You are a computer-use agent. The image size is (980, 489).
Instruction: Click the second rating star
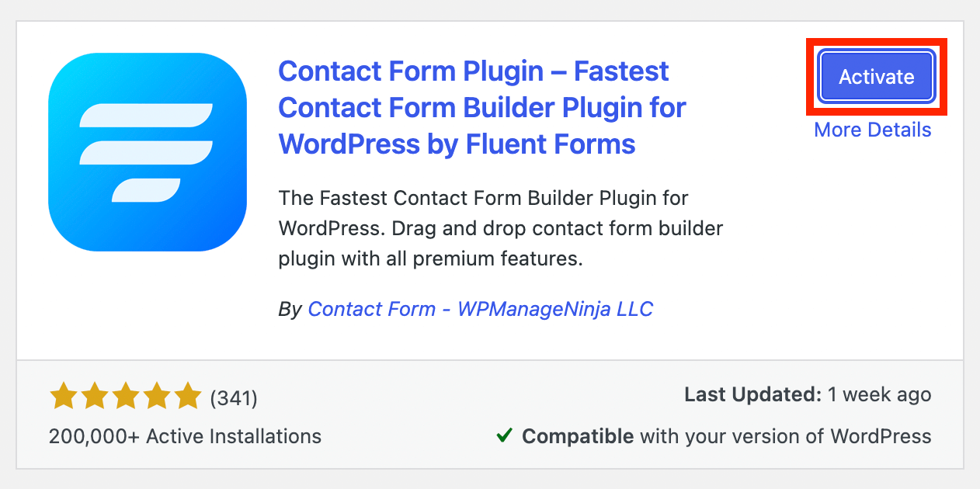point(94,395)
